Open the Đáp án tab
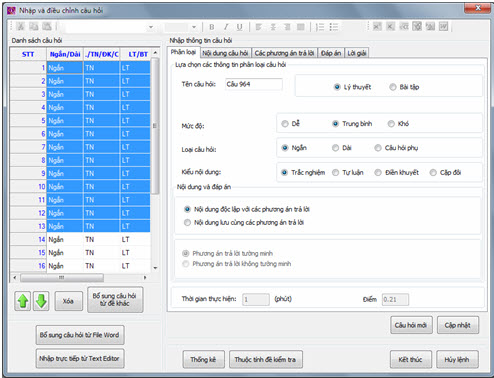The width and height of the screenshot is (494, 378). click(331, 53)
